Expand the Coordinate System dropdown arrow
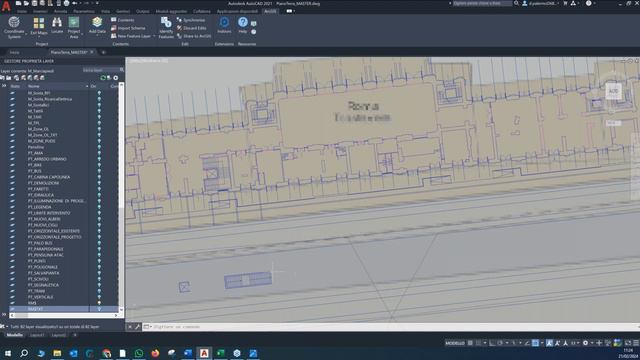 26,34
